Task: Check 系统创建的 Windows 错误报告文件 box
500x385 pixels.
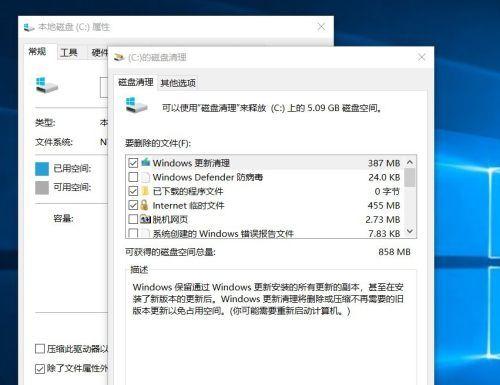Action: tap(133, 233)
